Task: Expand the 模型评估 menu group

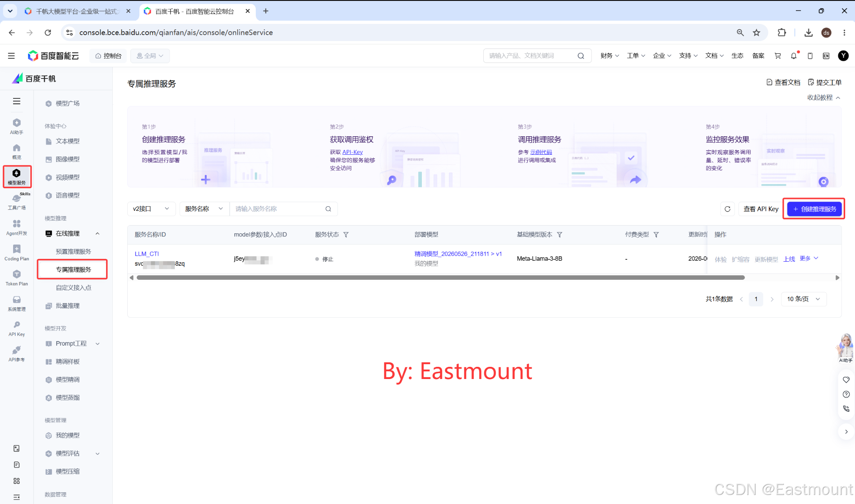Action: (x=97, y=453)
